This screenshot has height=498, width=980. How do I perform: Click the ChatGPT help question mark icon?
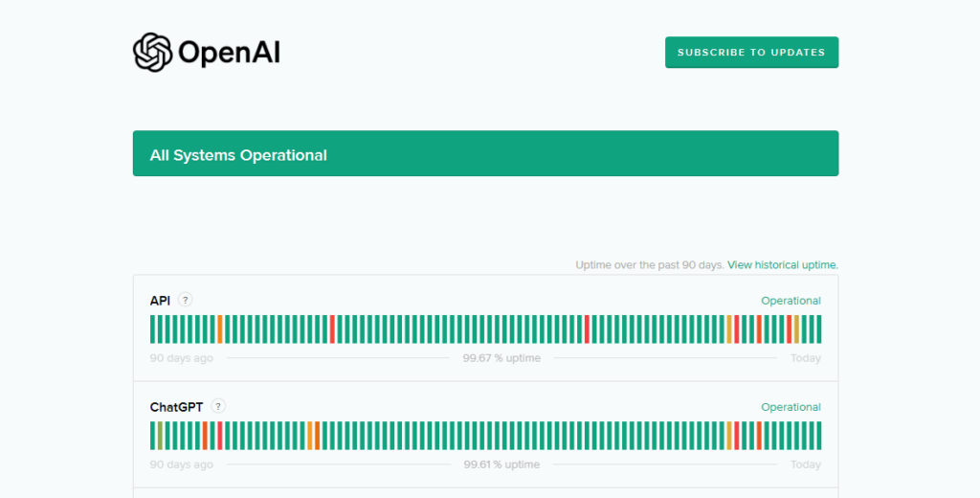(217, 406)
